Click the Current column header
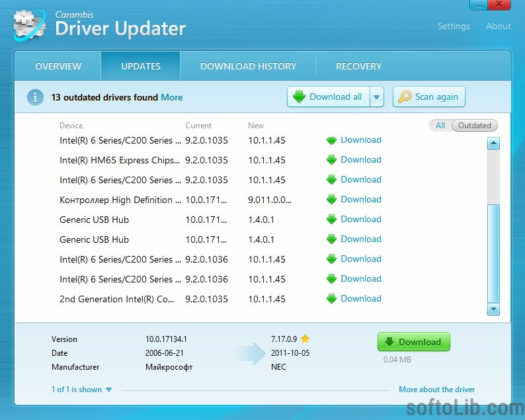 [x=198, y=126]
